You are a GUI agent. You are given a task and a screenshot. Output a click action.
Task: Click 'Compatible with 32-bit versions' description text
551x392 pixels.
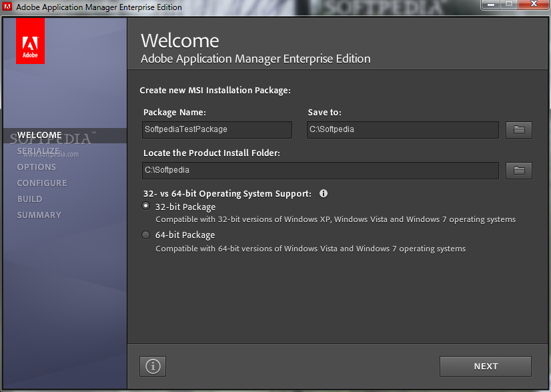[336, 219]
